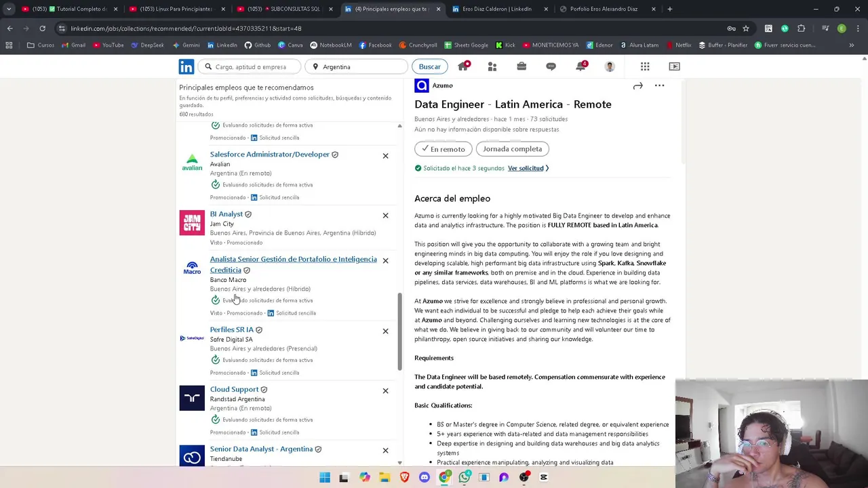868x488 pixels.
Task: Open Salesforce Administrator/Developer job
Action: click(x=269, y=154)
